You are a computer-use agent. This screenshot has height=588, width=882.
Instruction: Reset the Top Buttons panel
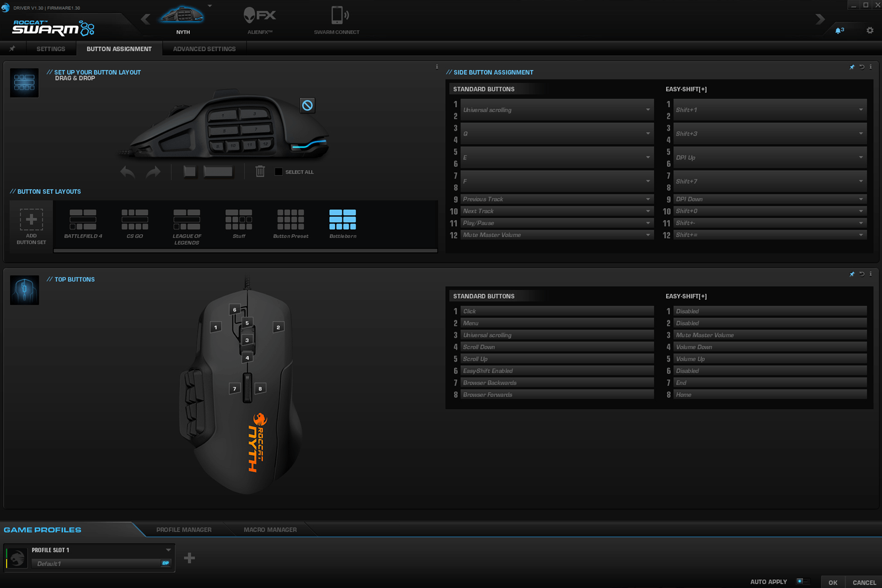(862, 274)
